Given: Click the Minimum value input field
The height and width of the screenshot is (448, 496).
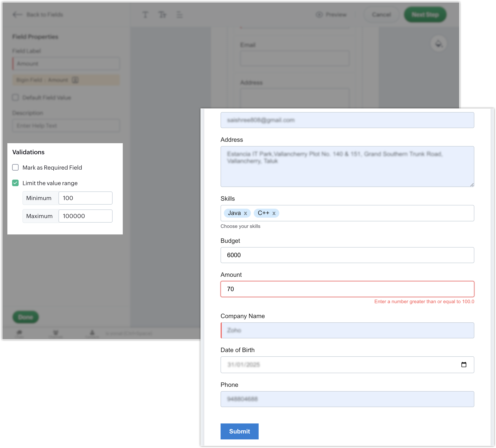Looking at the screenshot, I should pos(85,198).
